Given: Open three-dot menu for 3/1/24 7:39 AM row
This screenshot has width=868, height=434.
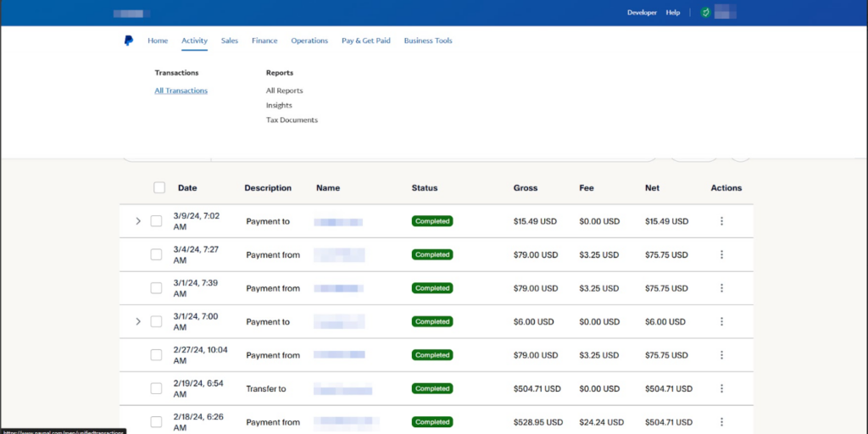Looking at the screenshot, I should point(721,288).
